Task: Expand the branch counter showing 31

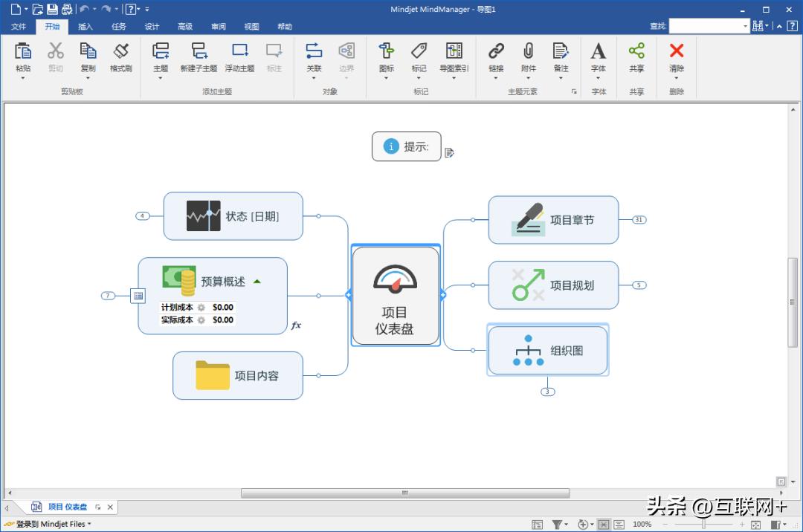Action: [639, 220]
